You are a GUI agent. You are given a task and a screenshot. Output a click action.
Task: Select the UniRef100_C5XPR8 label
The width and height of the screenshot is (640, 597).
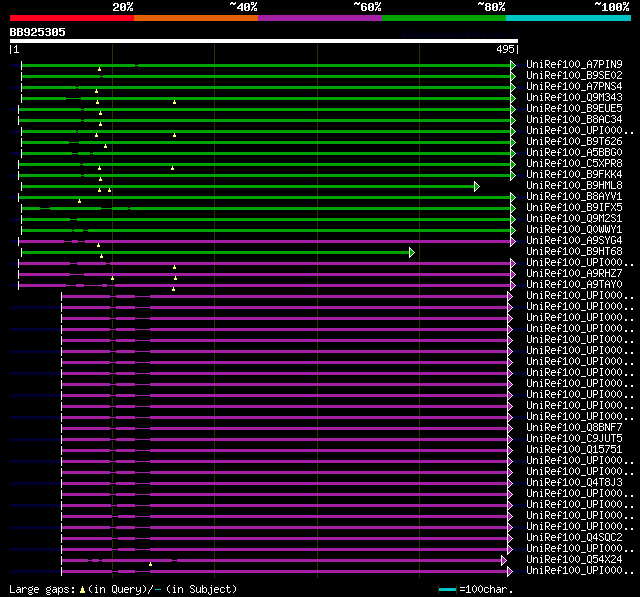574,164
